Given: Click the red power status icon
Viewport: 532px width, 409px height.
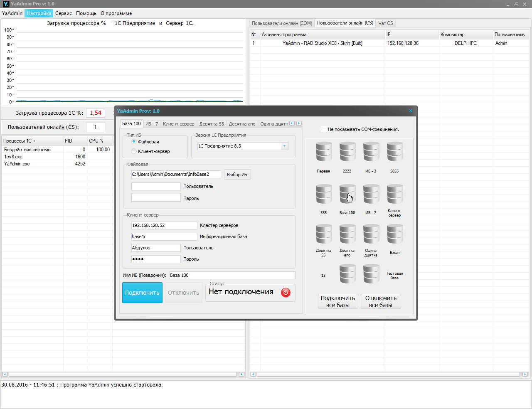Looking at the screenshot, I should pyautogui.click(x=286, y=292).
